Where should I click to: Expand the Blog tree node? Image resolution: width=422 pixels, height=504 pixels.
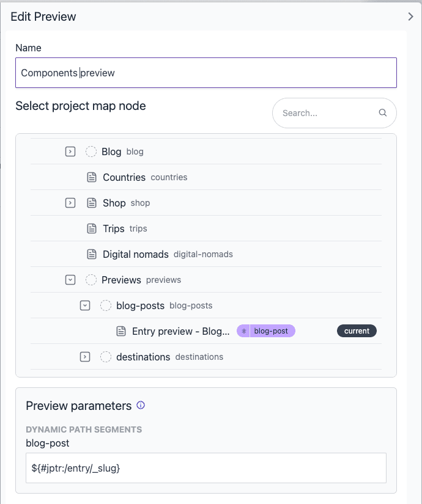[x=70, y=152]
